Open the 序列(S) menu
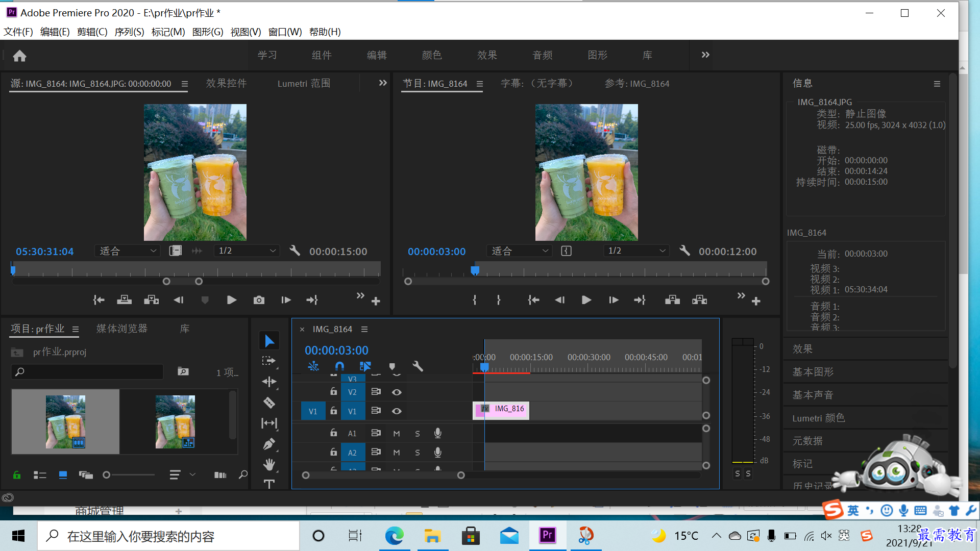Viewport: 980px width, 551px height. (129, 32)
